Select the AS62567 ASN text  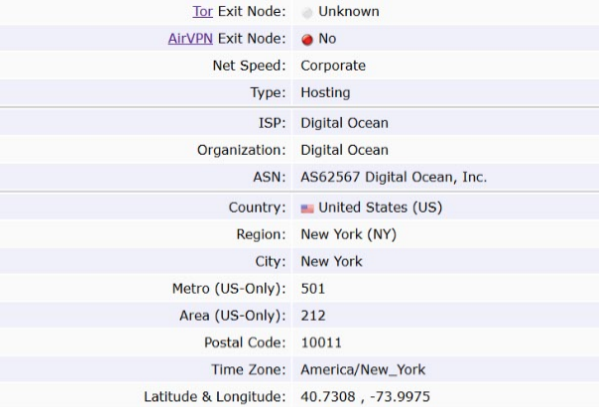tap(330, 177)
